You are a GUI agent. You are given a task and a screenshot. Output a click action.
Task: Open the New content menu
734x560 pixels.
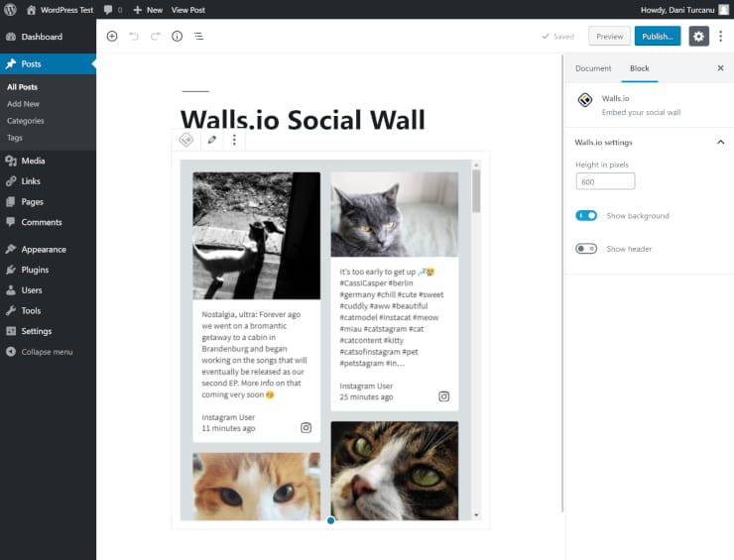148,10
